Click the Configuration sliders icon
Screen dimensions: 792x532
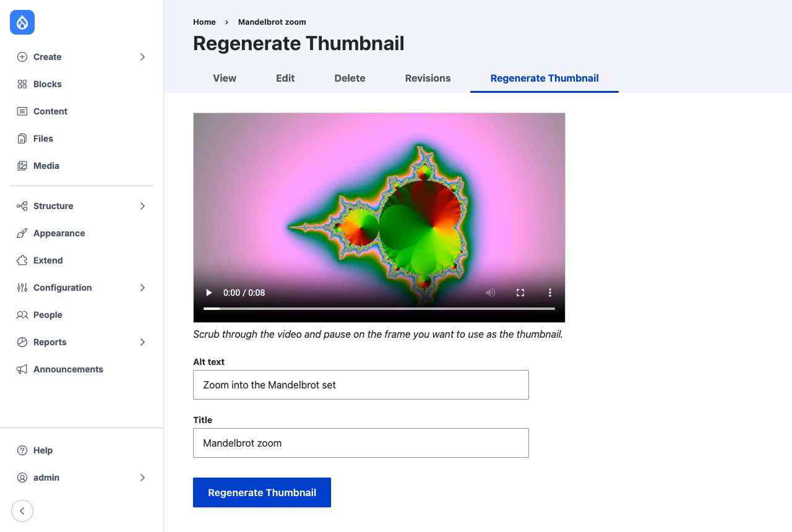22,288
